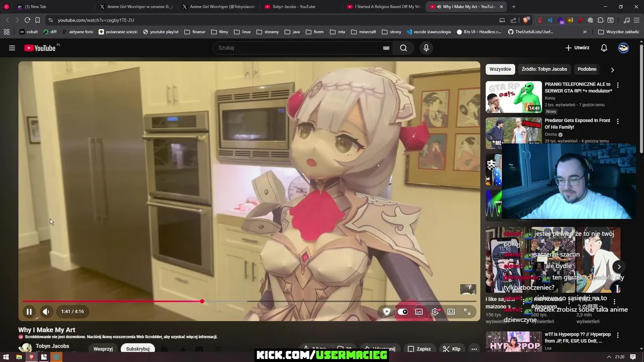Expand the filmy bookmark folder

(x=220, y=32)
